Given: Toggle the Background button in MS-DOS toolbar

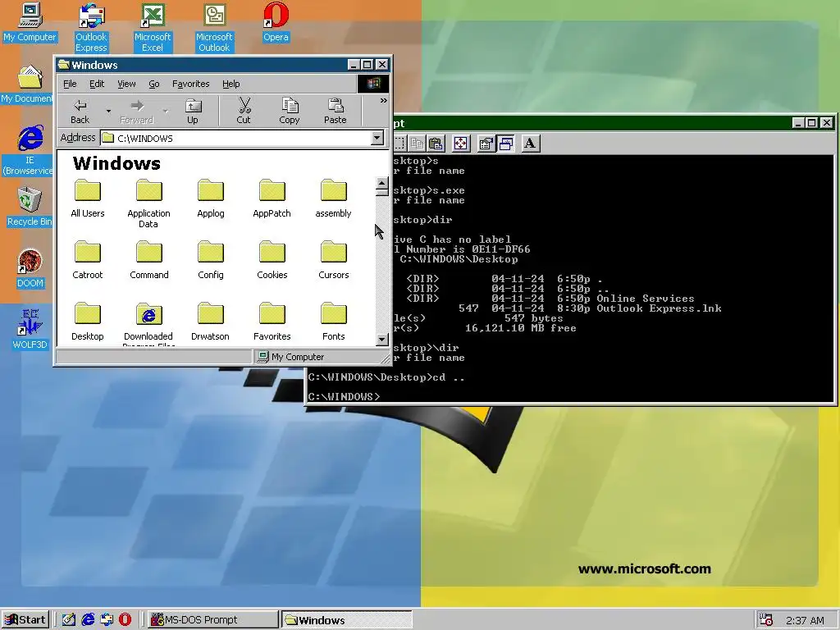Looking at the screenshot, I should tap(505, 143).
